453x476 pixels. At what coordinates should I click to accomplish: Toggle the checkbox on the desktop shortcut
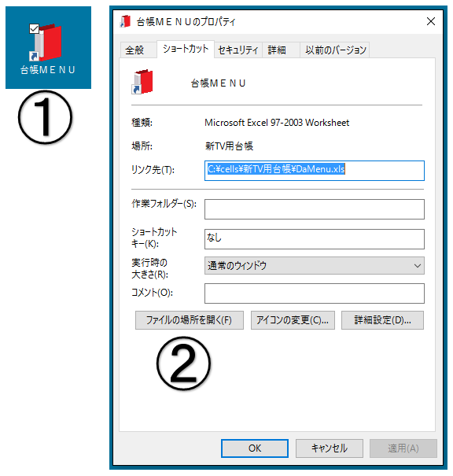click(34, 29)
